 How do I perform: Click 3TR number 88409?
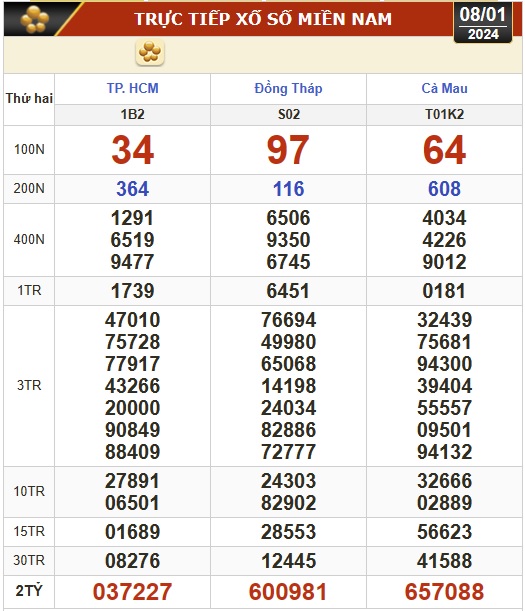click(133, 452)
